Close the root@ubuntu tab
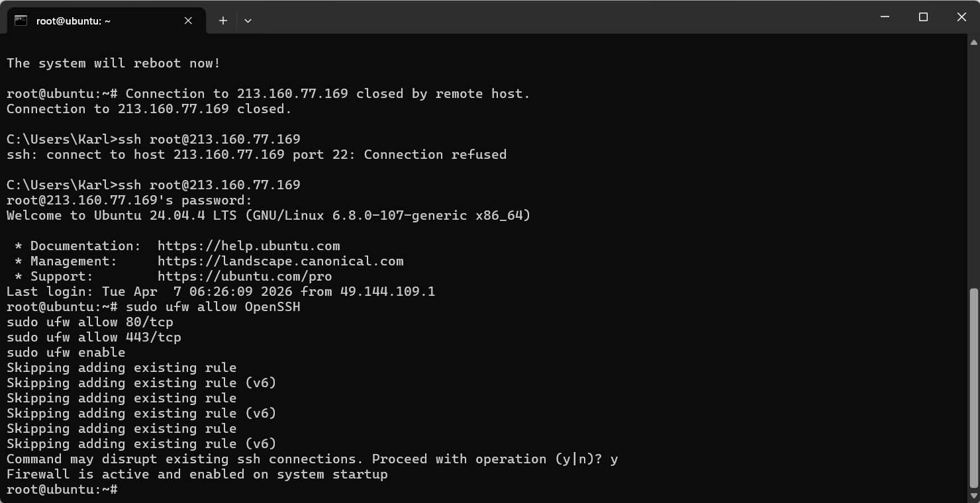This screenshot has height=503, width=980. 188,21
